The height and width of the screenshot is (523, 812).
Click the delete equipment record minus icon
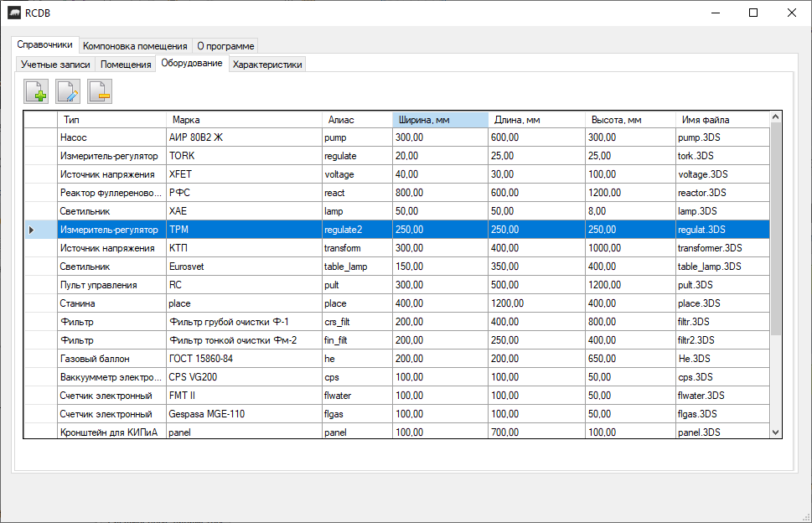pos(100,91)
